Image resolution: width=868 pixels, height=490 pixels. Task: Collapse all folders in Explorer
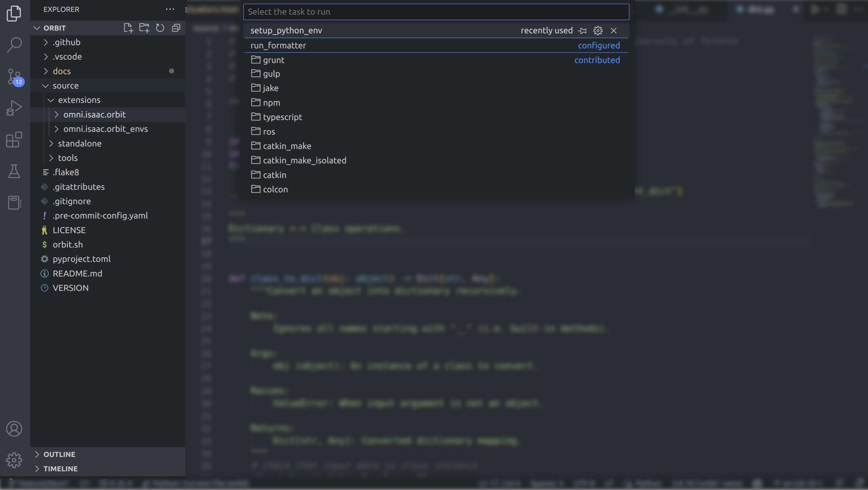point(176,28)
